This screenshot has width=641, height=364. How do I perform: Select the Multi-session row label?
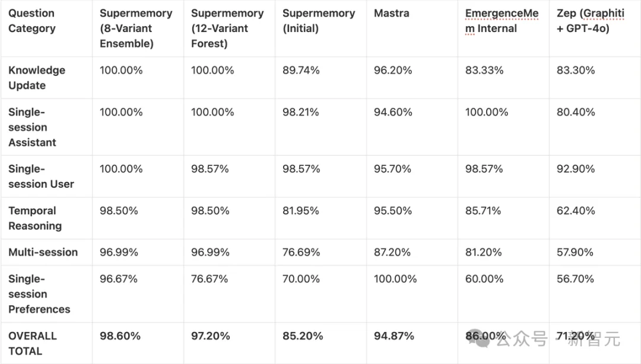pyautogui.click(x=43, y=252)
